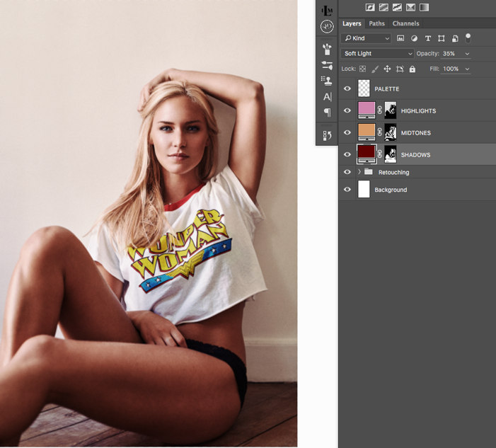The width and height of the screenshot is (496, 448).
Task: Toggle layer filtering on or off
Action: click(468, 38)
